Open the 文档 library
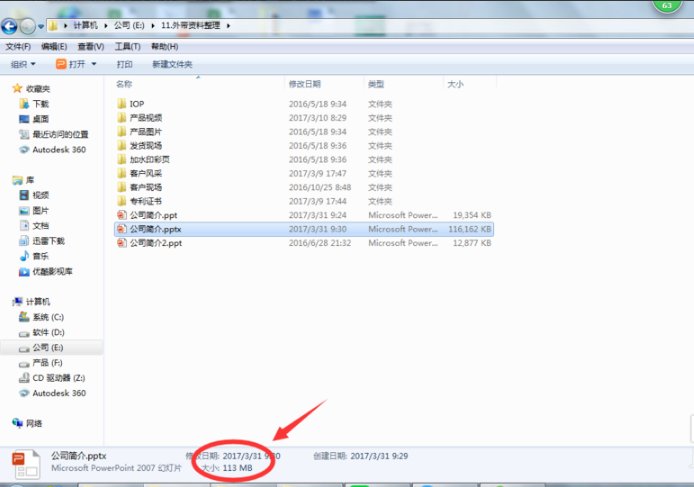The image size is (694, 487). pyautogui.click(x=40, y=226)
